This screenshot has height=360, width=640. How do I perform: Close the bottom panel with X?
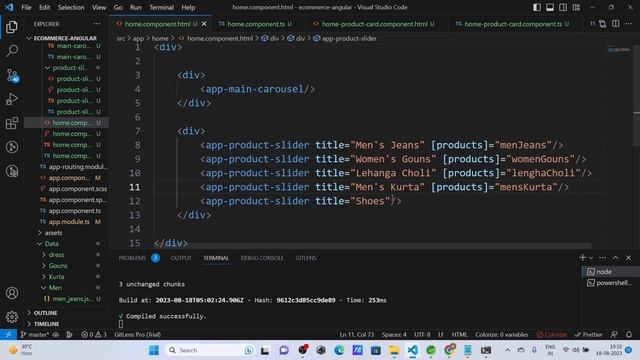click(x=629, y=258)
